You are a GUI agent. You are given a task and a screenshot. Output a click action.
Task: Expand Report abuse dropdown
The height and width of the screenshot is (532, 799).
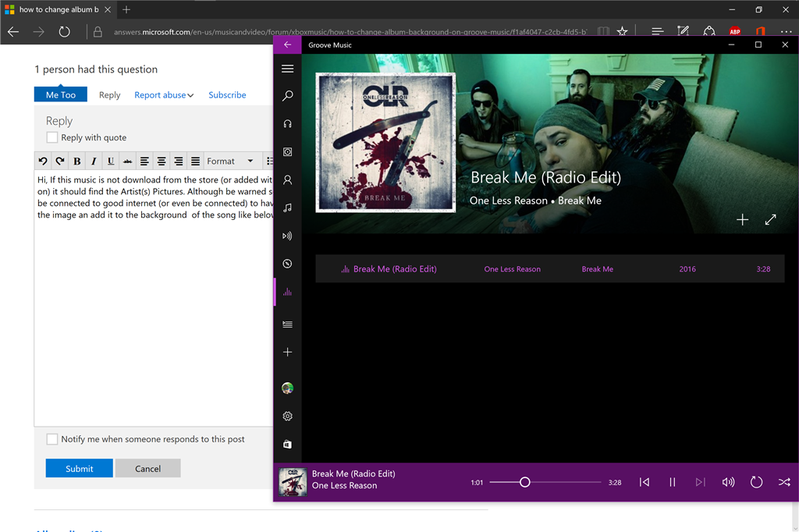click(x=164, y=95)
